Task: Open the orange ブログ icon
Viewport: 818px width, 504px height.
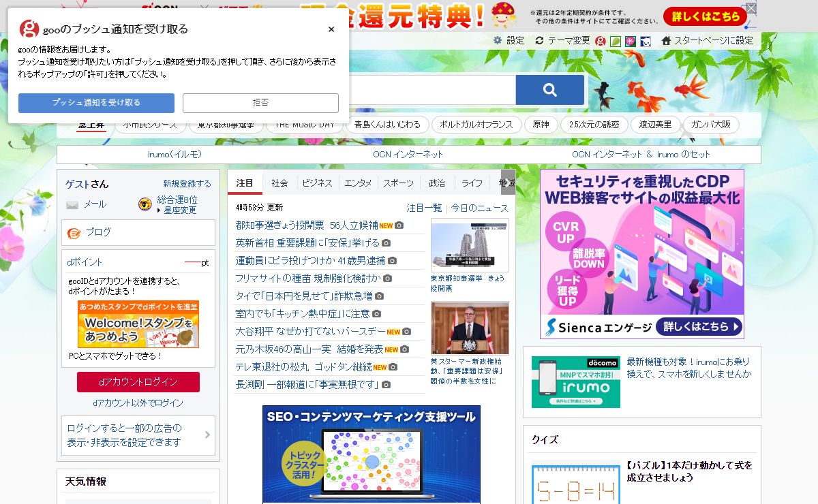Action: point(74,233)
